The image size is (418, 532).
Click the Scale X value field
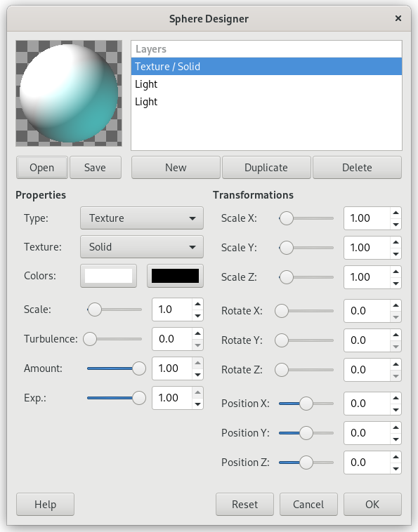pyautogui.click(x=367, y=218)
